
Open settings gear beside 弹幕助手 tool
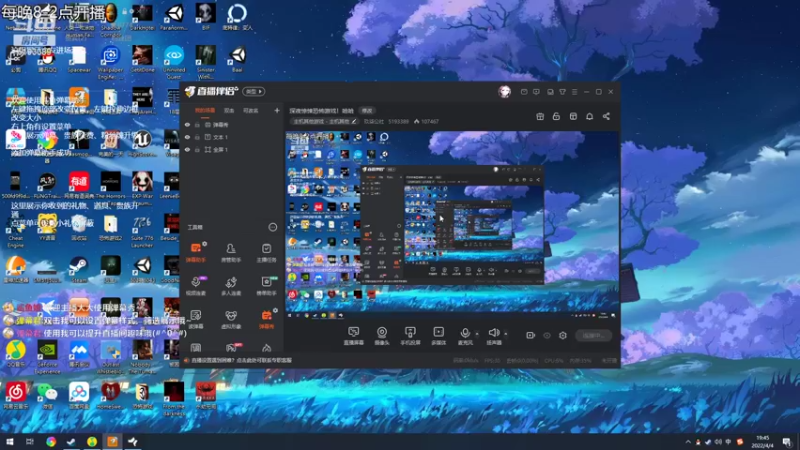(205, 244)
